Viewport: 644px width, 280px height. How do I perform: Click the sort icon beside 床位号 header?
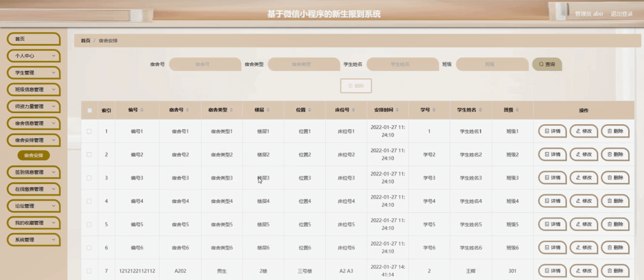pos(354,110)
